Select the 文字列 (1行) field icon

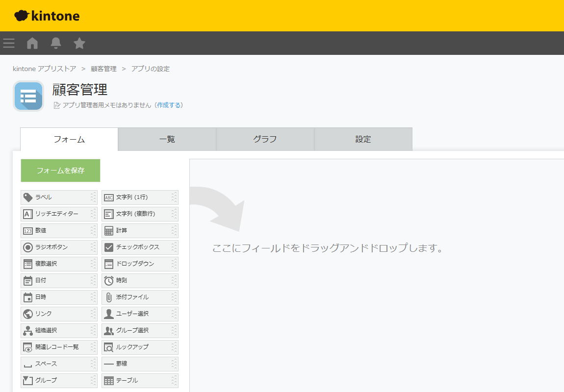click(x=108, y=197)
